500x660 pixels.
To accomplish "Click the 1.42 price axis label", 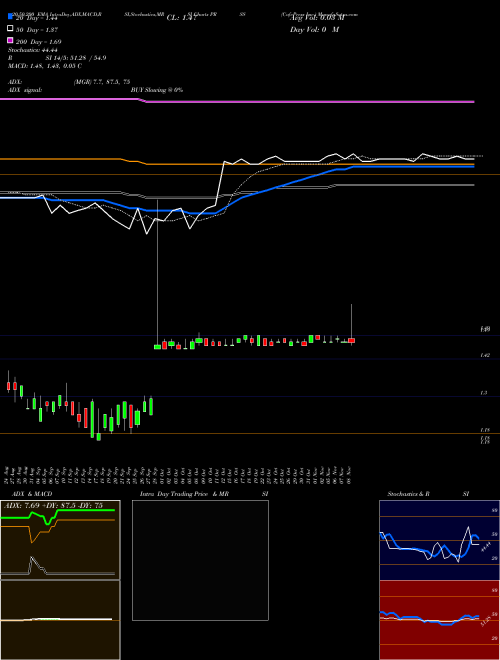I will 485,356.
